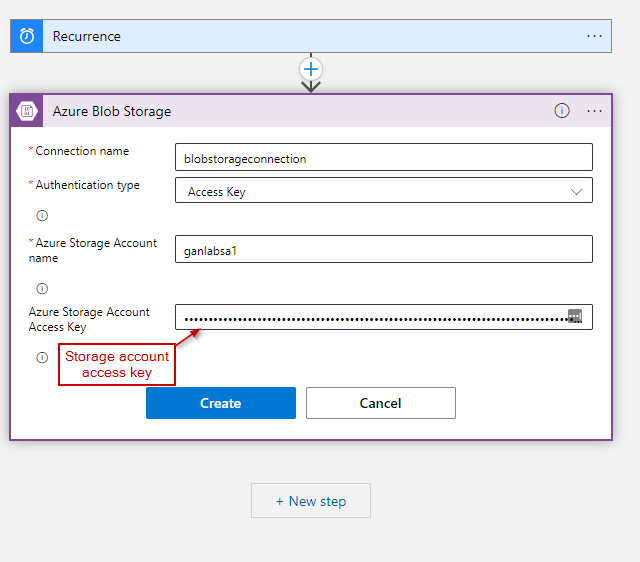Click the password icon in Access Key field

pos(575,317)
